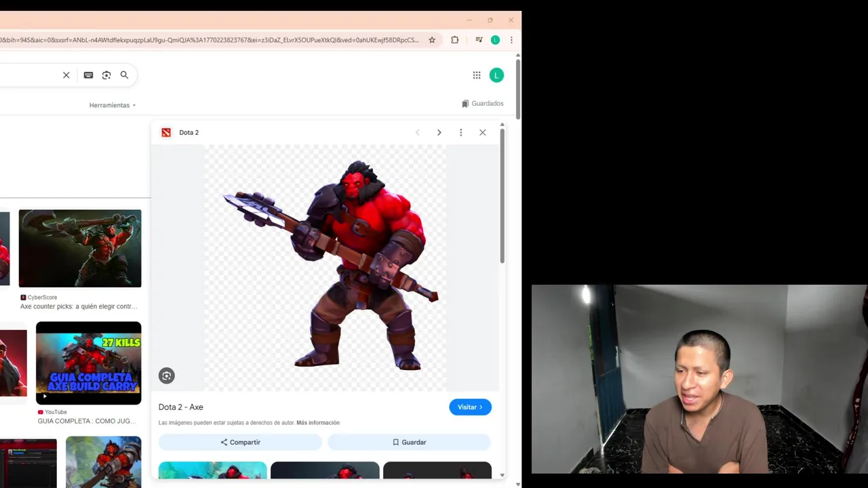Go to the next image with the right chevron
The height and width of the screenshot is (488, 868).
[x=439, y=132]
